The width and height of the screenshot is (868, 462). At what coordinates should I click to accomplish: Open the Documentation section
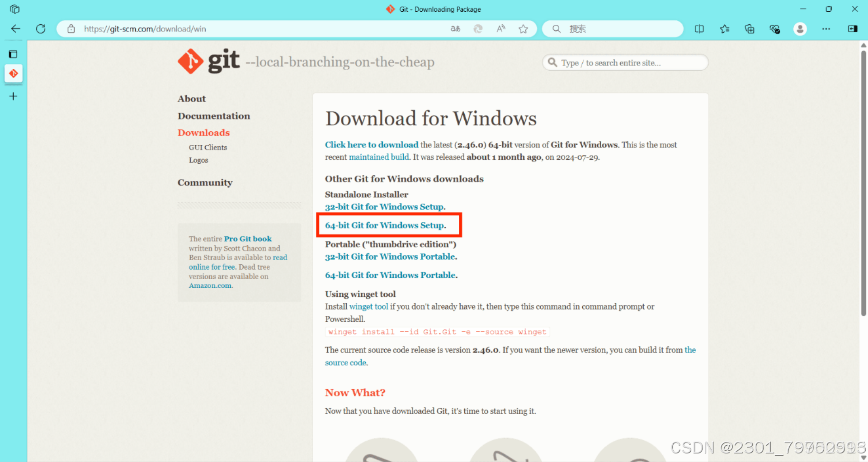(x=214, y=116)
